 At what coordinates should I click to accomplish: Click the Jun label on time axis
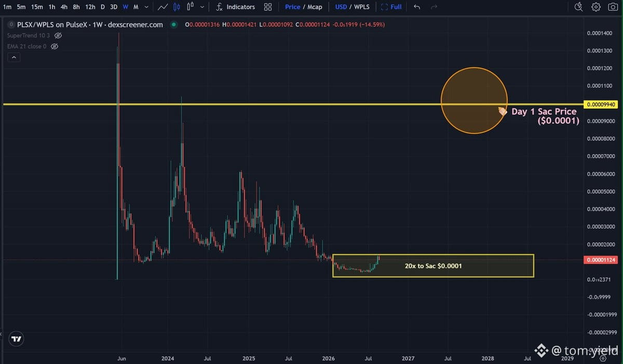click(x=121, y=358)
